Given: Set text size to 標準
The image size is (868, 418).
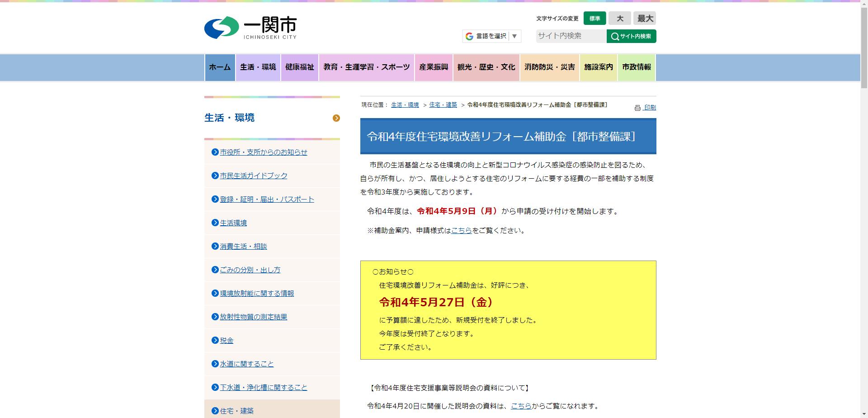Looking at the screenshot, I should pos(594,19).
